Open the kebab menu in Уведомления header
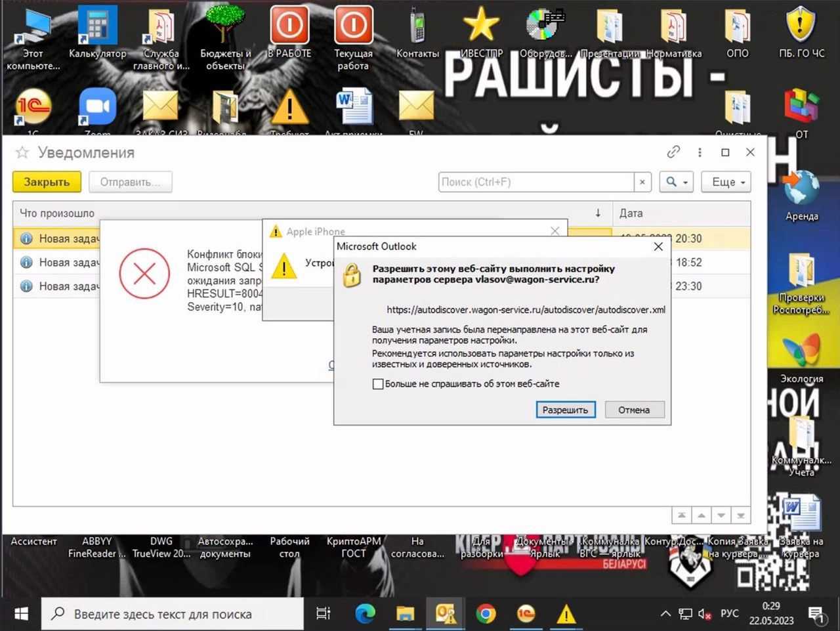 point(700,152)
